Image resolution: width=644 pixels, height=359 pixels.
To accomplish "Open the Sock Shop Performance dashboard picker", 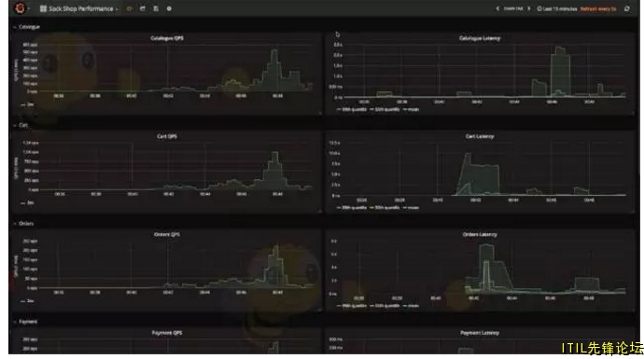I will (78, 8).
